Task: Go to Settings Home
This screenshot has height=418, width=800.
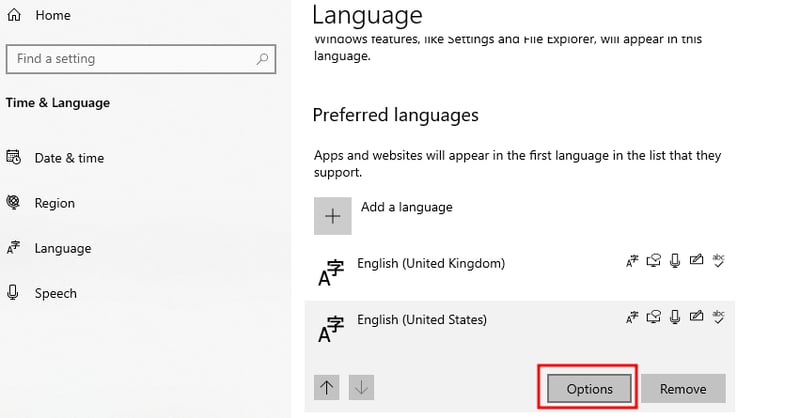Action: (39, 15)
